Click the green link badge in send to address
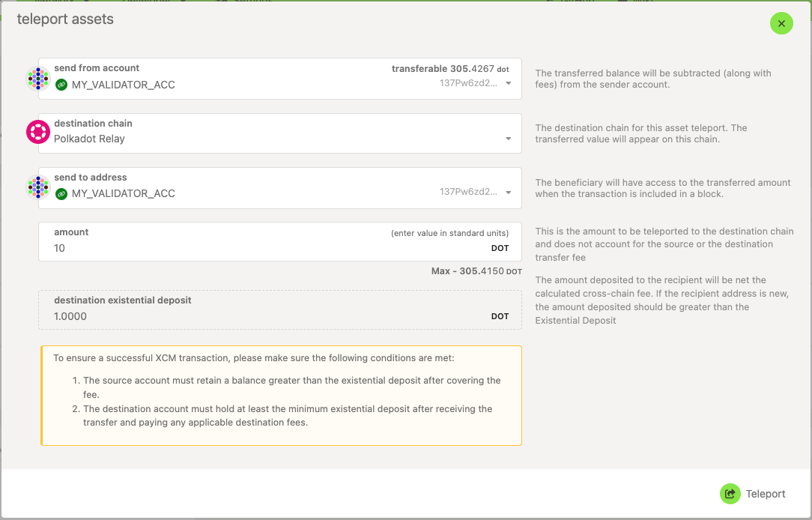 click(61, 194)
